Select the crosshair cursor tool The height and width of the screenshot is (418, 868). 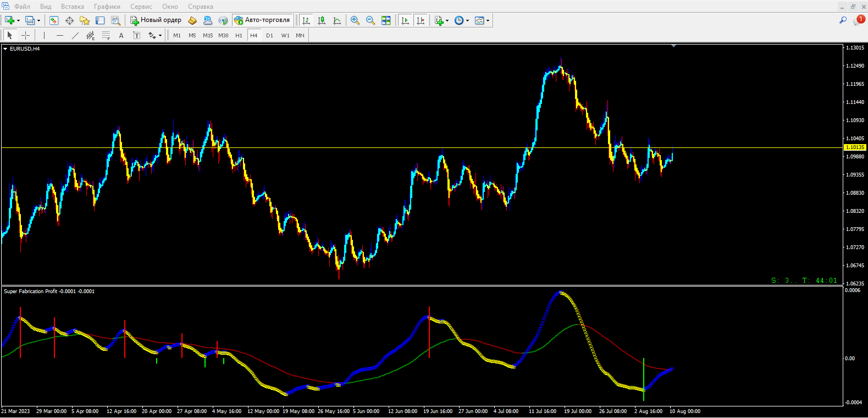(25, 35)
